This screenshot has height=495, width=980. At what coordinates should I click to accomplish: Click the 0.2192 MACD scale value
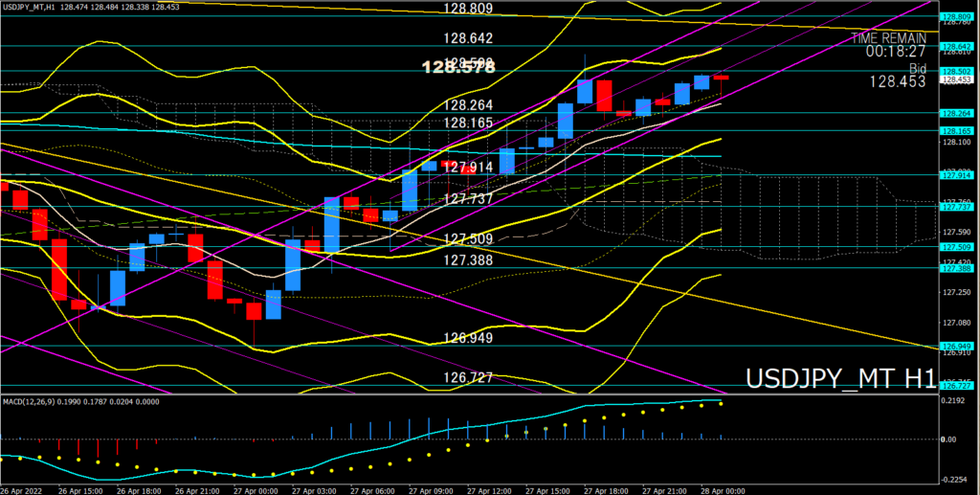955,402
